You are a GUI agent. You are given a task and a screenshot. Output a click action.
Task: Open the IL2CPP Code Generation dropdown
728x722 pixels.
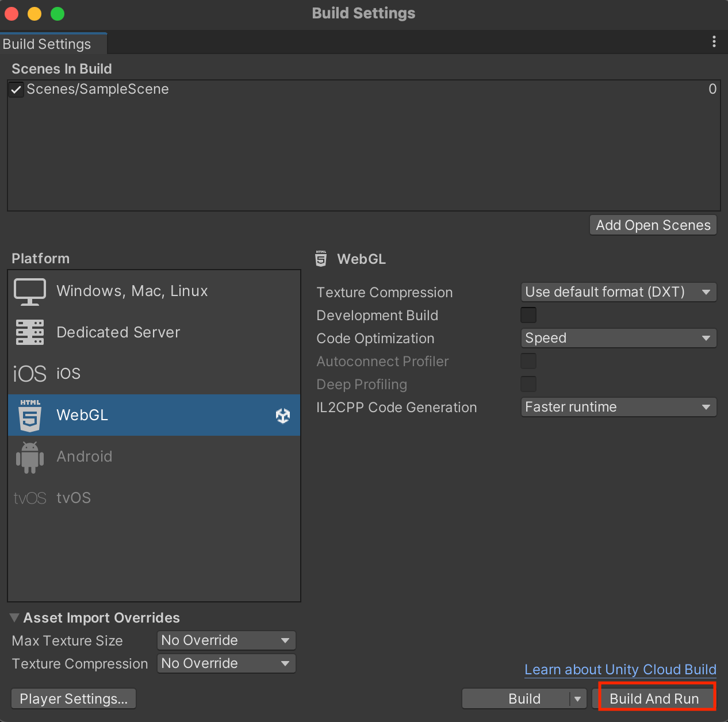(619, 407)
